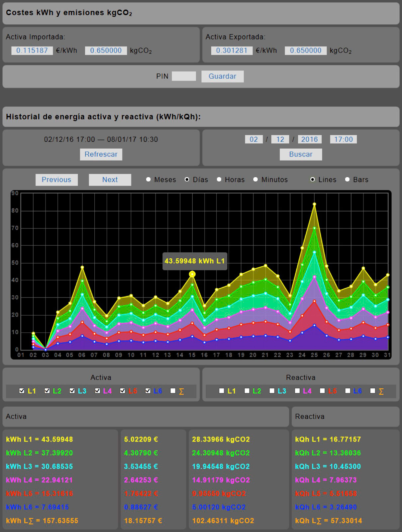Choose the Lines chart style
The image size is (402, 532).
313,180
